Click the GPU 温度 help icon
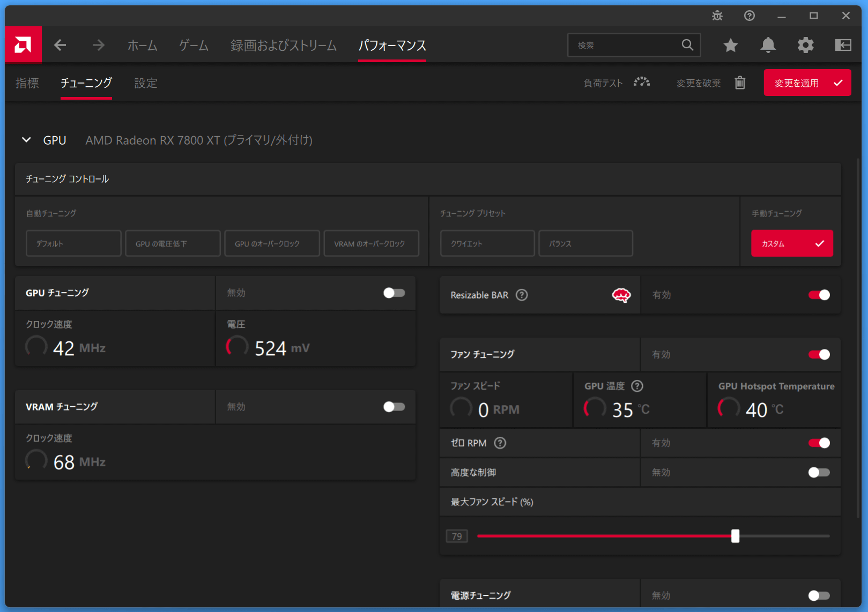Screen dimensions: 868x612 (637, 386)
